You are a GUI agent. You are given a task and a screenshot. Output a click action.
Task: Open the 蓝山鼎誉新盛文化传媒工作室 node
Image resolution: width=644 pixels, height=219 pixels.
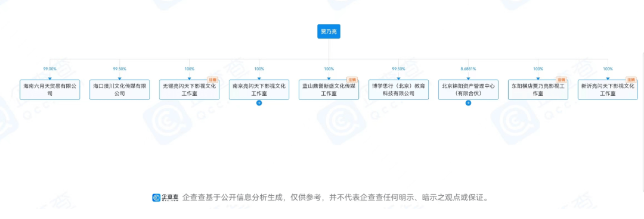coord(329,90)
